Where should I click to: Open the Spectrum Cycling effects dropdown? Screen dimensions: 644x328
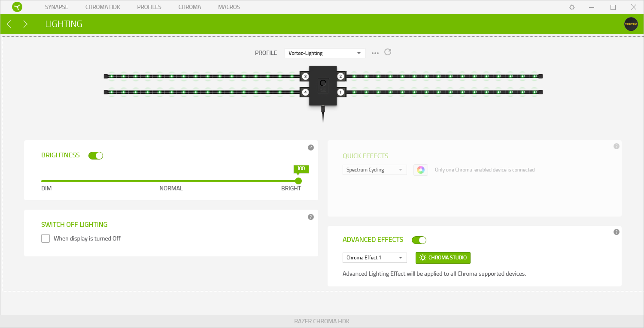pyautogui.click(x=374, y=170)
